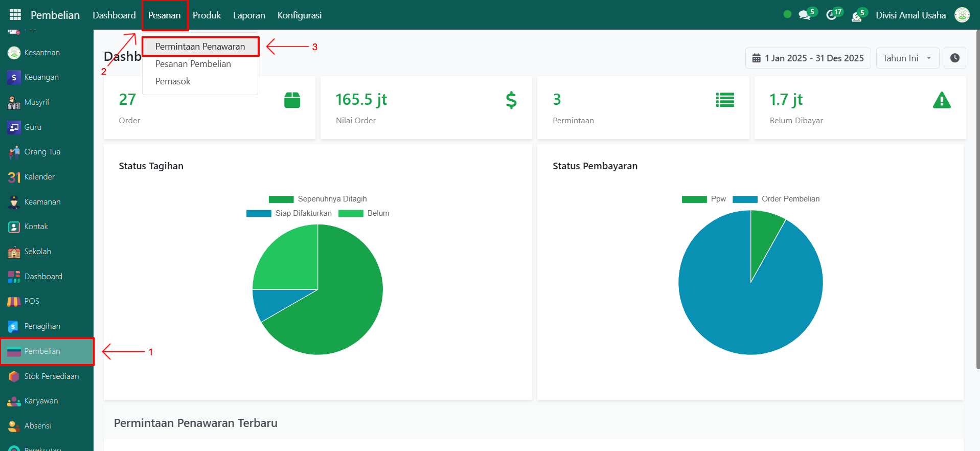Open the Dashboard link in top navbar
The width and height of the screenshot is (980, 451).
[x=114, y=15]
